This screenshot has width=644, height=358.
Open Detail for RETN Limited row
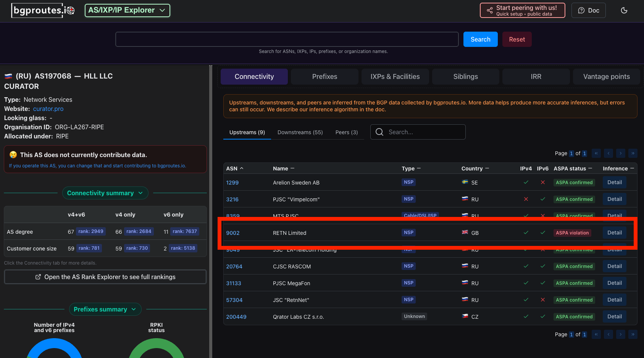[x=614, y=233]
